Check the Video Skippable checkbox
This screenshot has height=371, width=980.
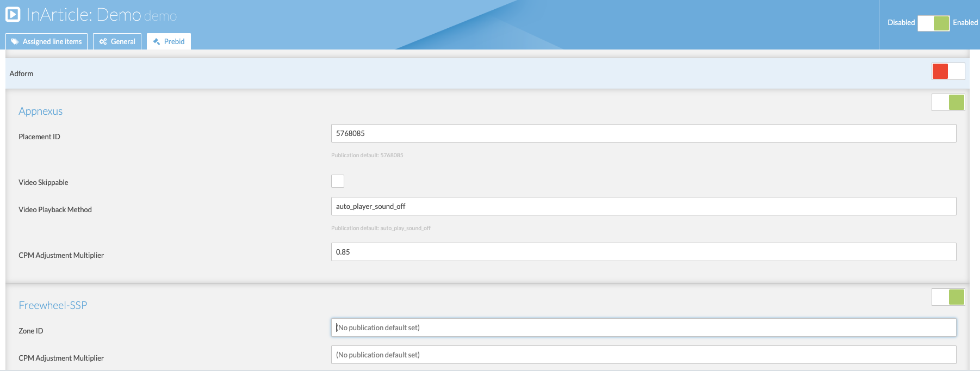(338, 181)
